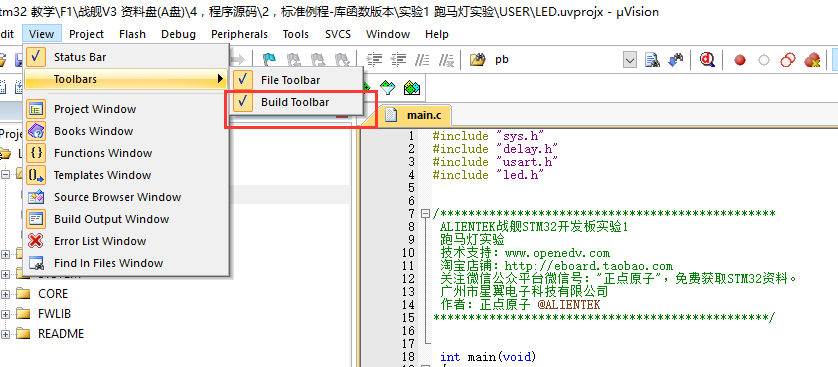This screenshot has width=838, height=367.
Task: Click the Templates Window icon
Action: pos(36,175)
